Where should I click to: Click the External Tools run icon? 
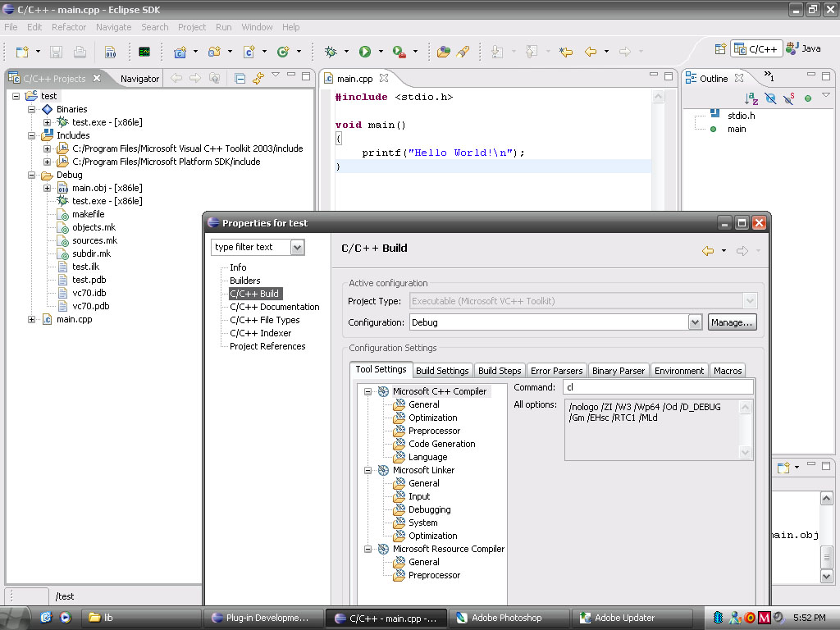pos(399,52)
